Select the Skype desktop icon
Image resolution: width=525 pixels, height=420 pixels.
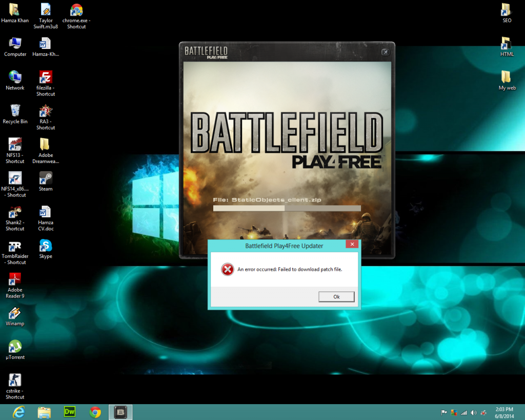click(46, 249)
